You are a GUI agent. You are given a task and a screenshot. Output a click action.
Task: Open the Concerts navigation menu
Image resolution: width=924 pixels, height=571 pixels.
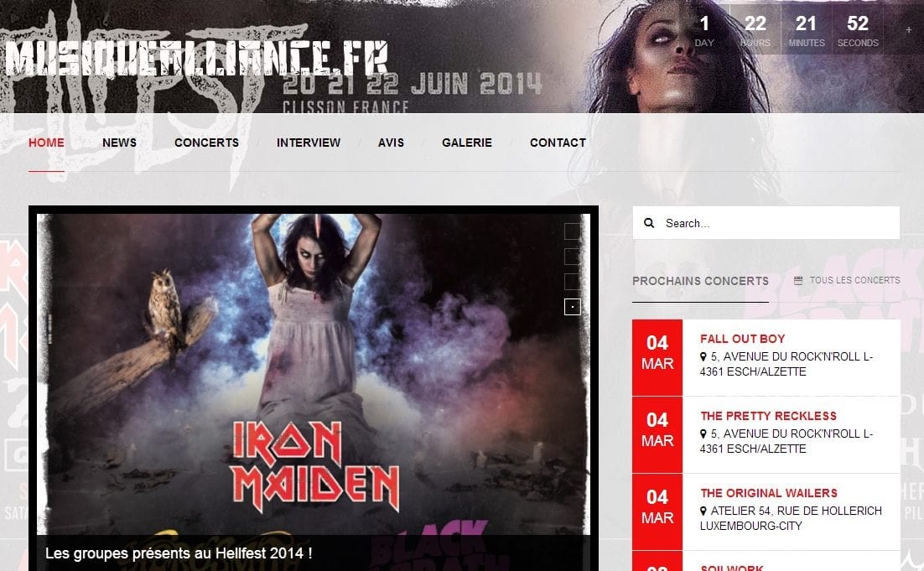pyautogui.click(x=206, y=143)
